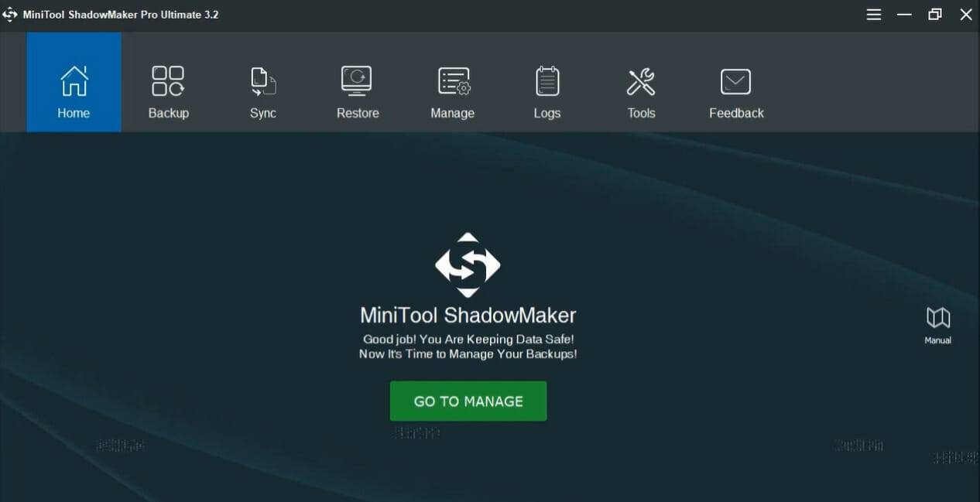Open the Tools wrench icon
Image resolution: width=980 pixels, height=502 pixels.
641,80
